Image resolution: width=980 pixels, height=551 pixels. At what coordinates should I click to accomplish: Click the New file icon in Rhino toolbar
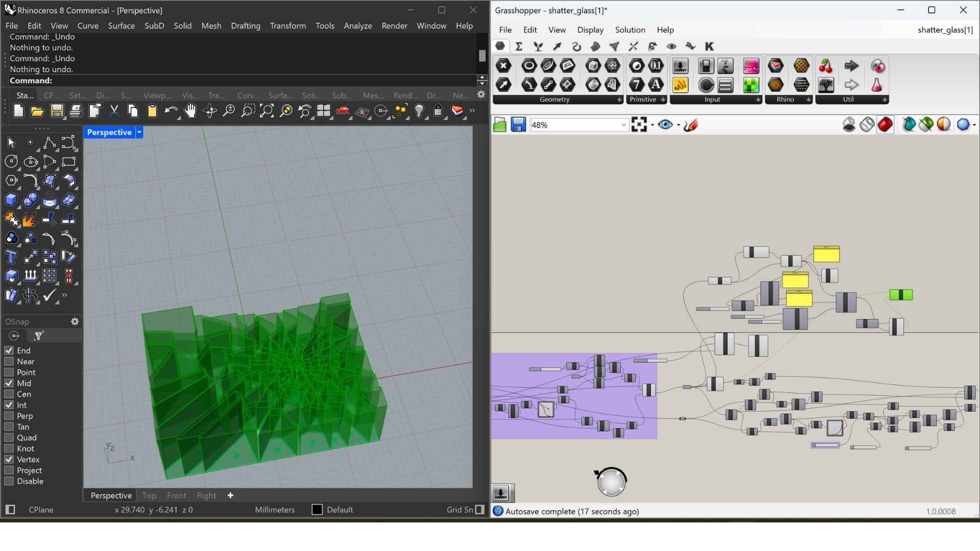tap(18, 111)
